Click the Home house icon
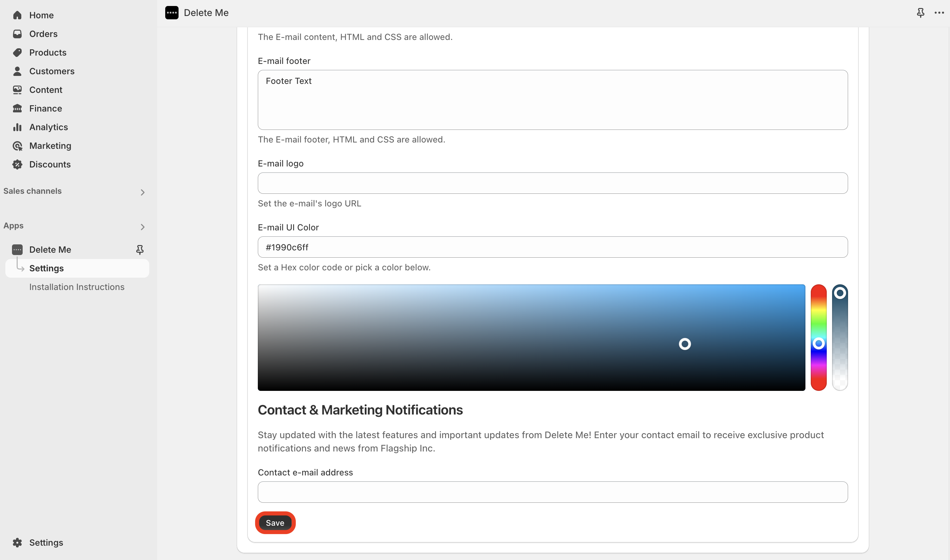The width and height of the screenshot is (950, 560). pyautogui.click(x=17, y=15)
